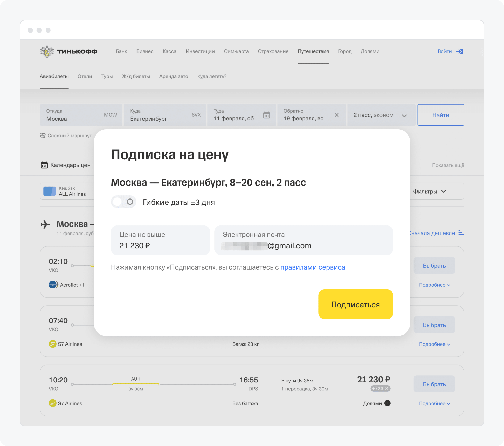Expand Подробнее for the 10:20 flight
Screen dimensions: 504x446
click(435, 403)
